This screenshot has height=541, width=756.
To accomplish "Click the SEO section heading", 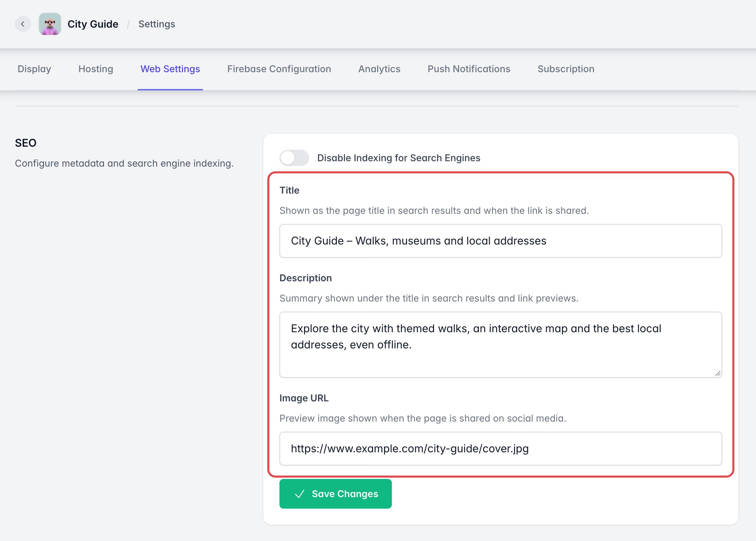I will (26, 143).
